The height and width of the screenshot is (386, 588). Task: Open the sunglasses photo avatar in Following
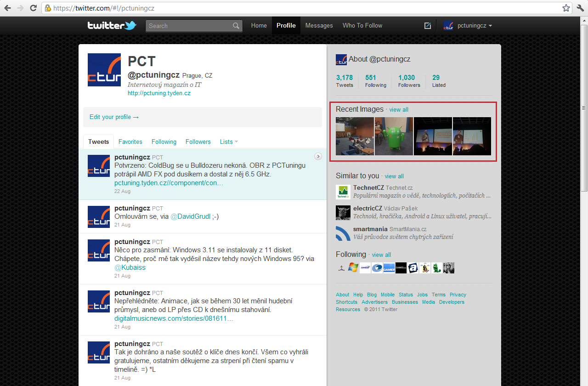(x=449, y=268)
